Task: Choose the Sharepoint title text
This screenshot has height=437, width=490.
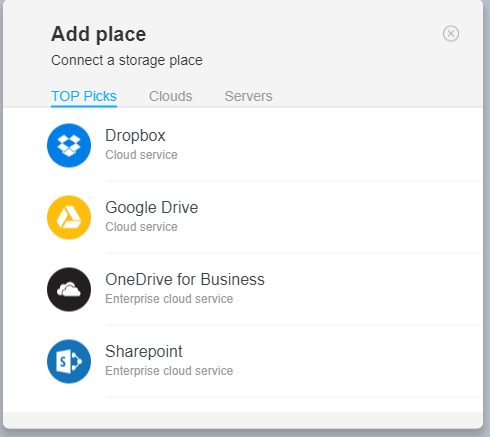Action: [144, 352]
